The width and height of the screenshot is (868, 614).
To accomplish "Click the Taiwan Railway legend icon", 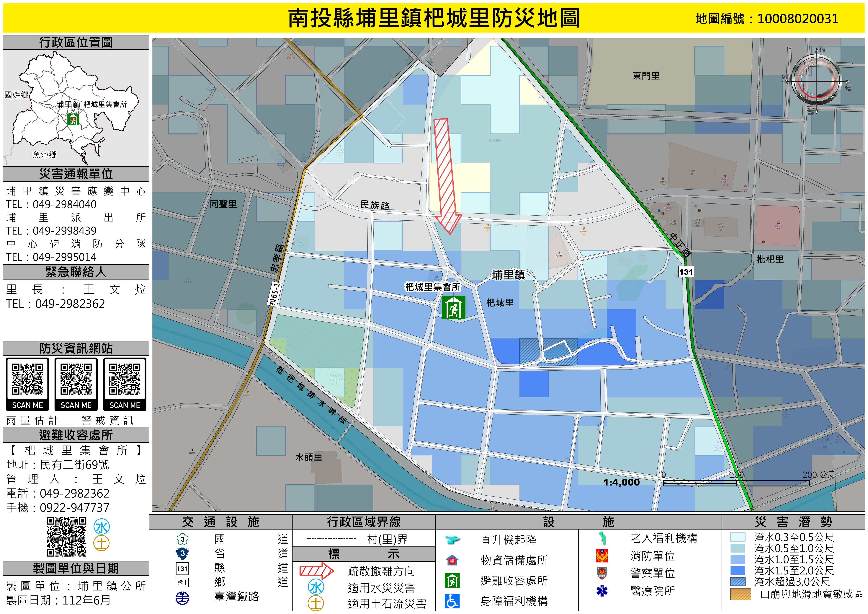I will (182, 598).
